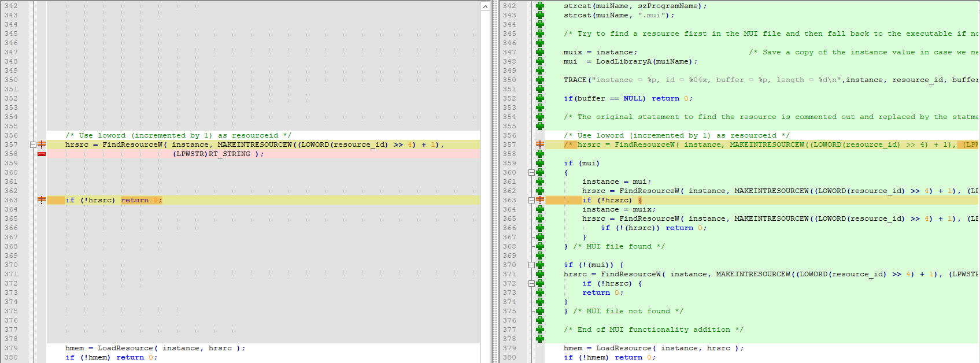980x363 pixels.
Task: Click 'Try to find a resource first' comment
Action: coord(771,34)
